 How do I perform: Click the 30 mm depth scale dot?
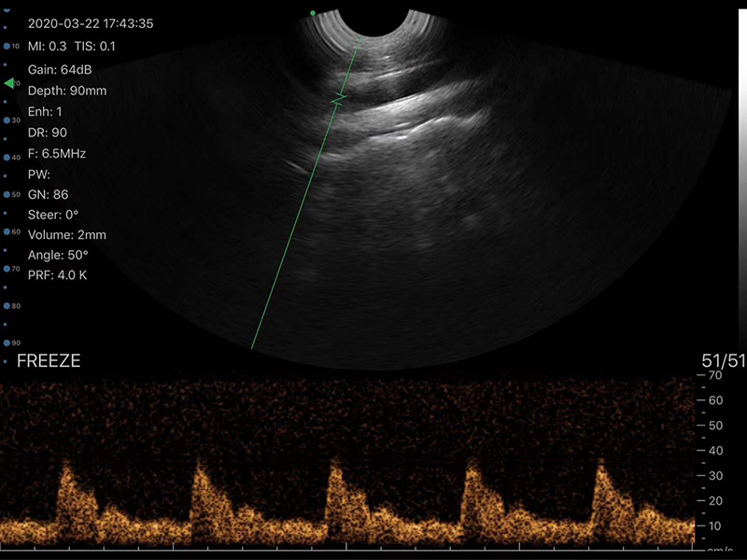click(x=7, y=120)
